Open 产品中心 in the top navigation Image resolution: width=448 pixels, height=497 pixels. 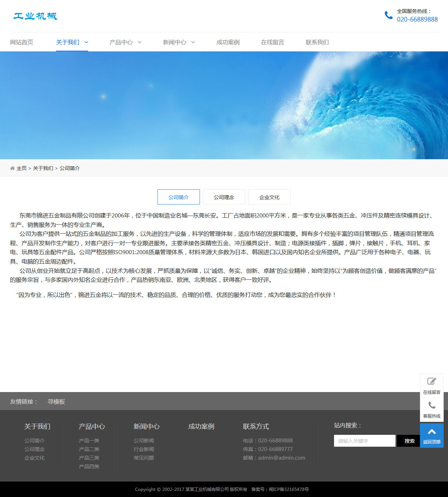(121, 42)
